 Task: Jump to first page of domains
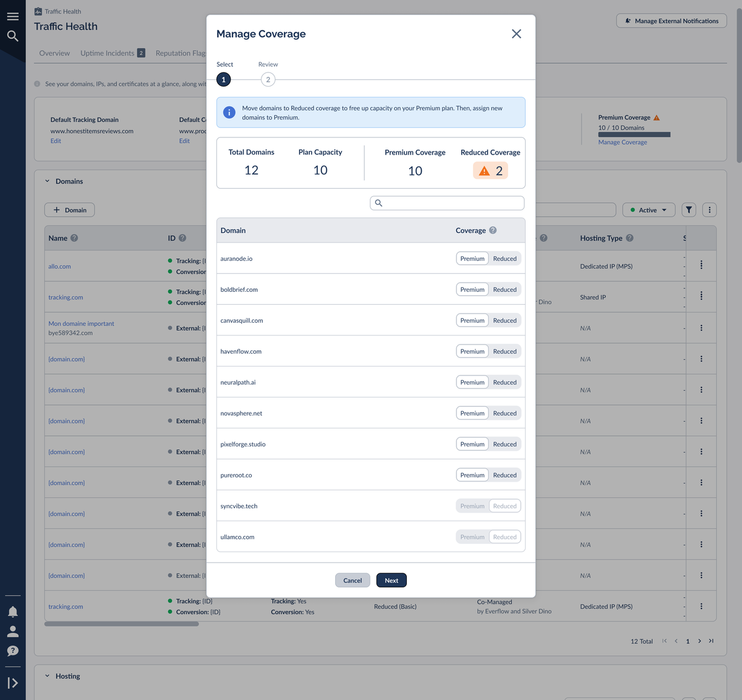[x=665, y=641]
